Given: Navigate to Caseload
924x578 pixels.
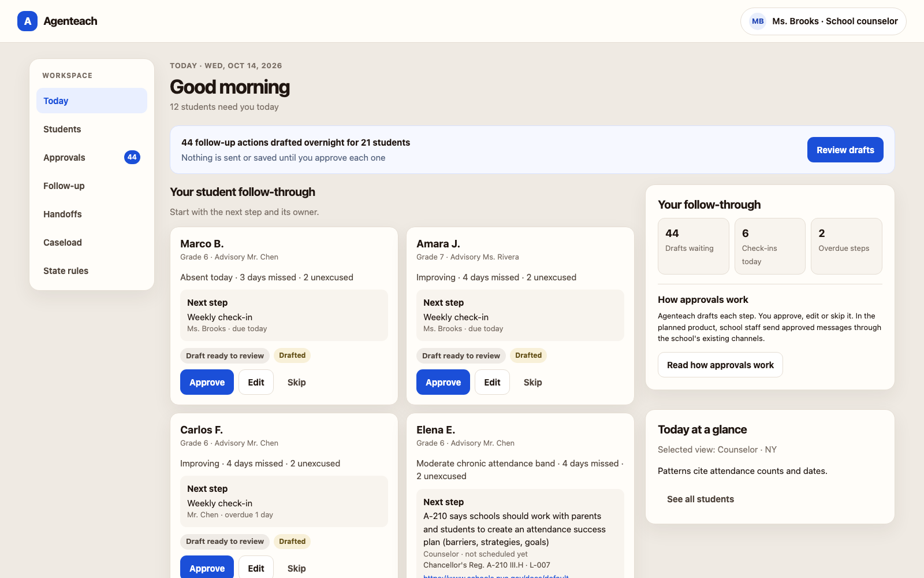Looking at the screenshot, I should pos(92,242).
